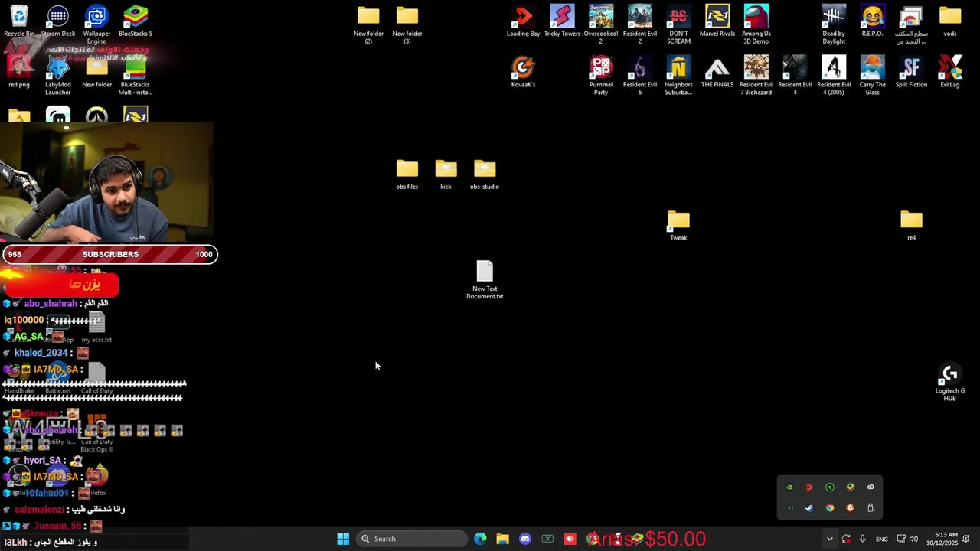Screen dimensions: 980x551
Task: Launch R.E.P.O. game shortcut
Action: click(873, 21)
